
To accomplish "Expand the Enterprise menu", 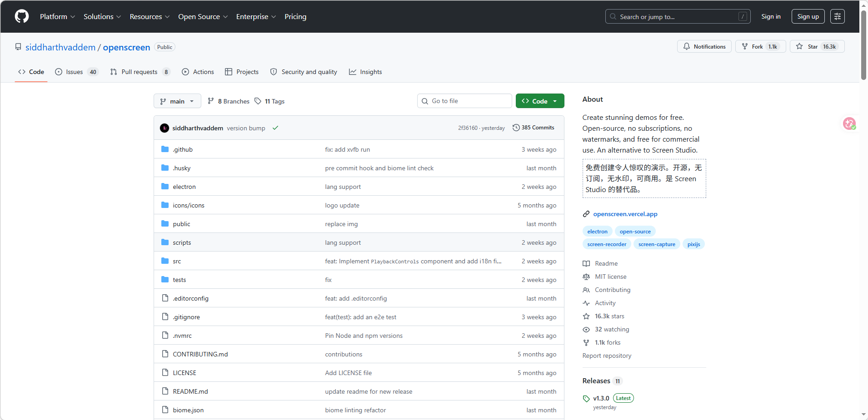I will point(256,16).
